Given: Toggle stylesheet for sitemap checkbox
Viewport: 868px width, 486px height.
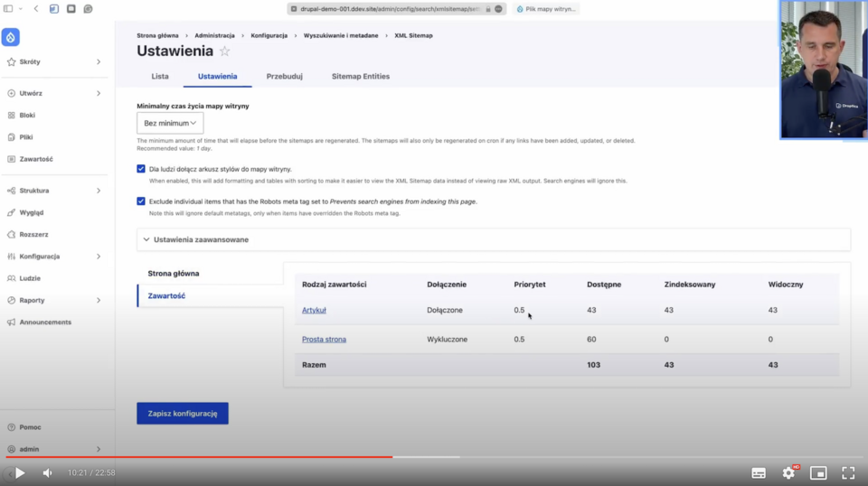Looking at the screenshot, I should point(141,169).
